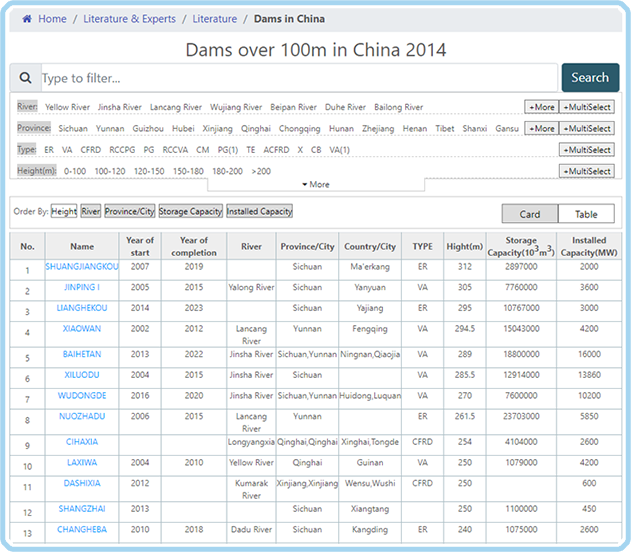Screen dimensions: 631x552
Task: Click the magnifier search icon
Action: 25,78
